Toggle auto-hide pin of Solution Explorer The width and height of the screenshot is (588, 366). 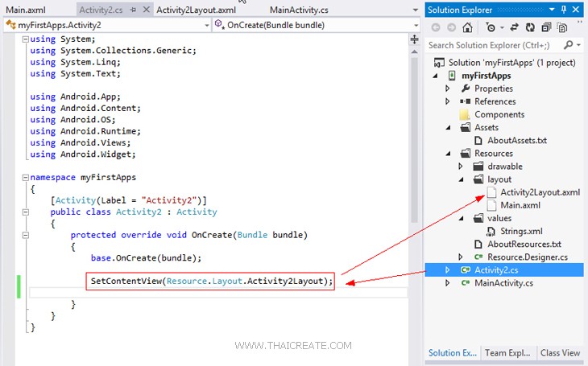(564, 10)
